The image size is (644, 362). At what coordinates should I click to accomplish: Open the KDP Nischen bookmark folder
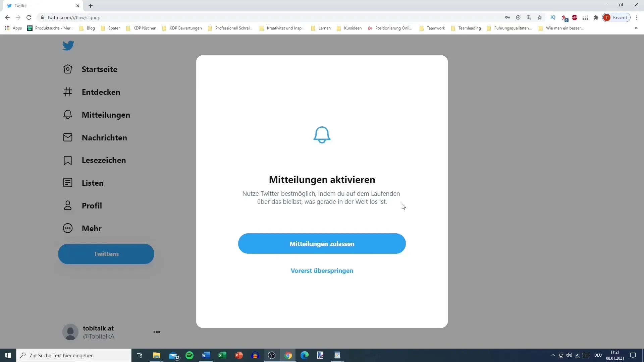coord(145,28)
